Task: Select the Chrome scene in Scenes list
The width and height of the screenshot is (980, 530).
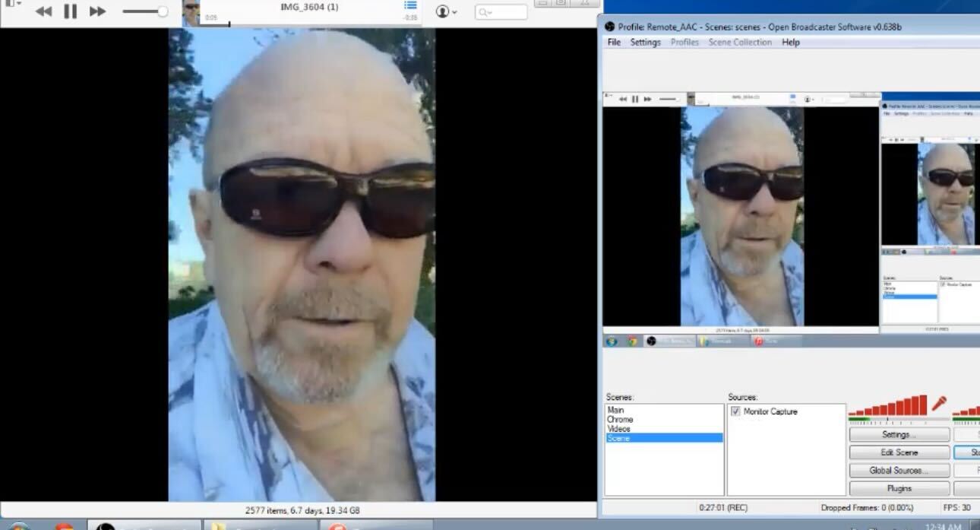Action: click(x=620, y=420)
